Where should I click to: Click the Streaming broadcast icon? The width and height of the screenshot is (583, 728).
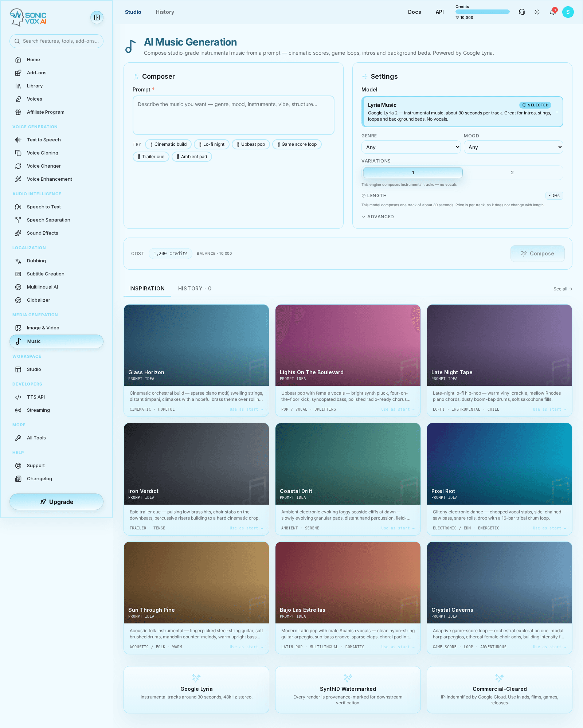18,410
